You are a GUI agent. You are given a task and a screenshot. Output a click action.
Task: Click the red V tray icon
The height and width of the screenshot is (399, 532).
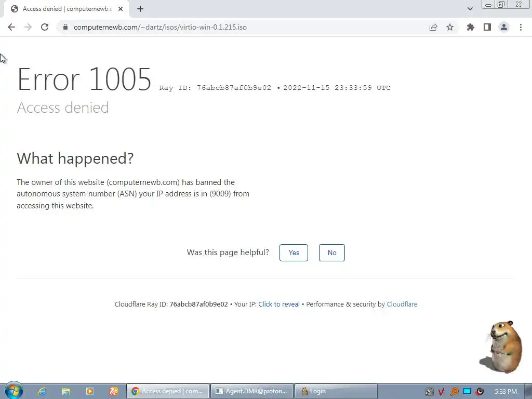441,392
